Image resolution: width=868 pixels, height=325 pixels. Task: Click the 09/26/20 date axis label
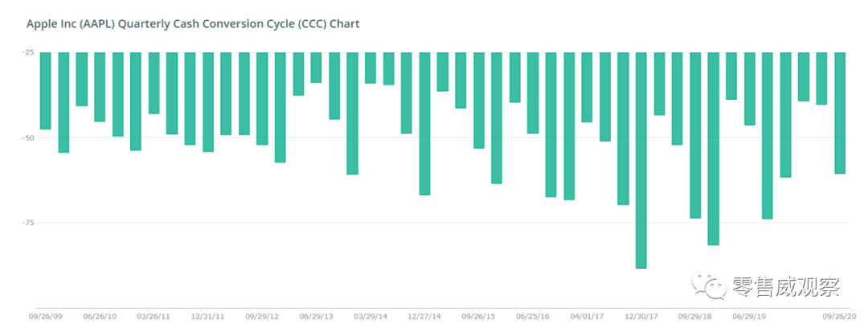pyautogui.click(x=840, y=316)
